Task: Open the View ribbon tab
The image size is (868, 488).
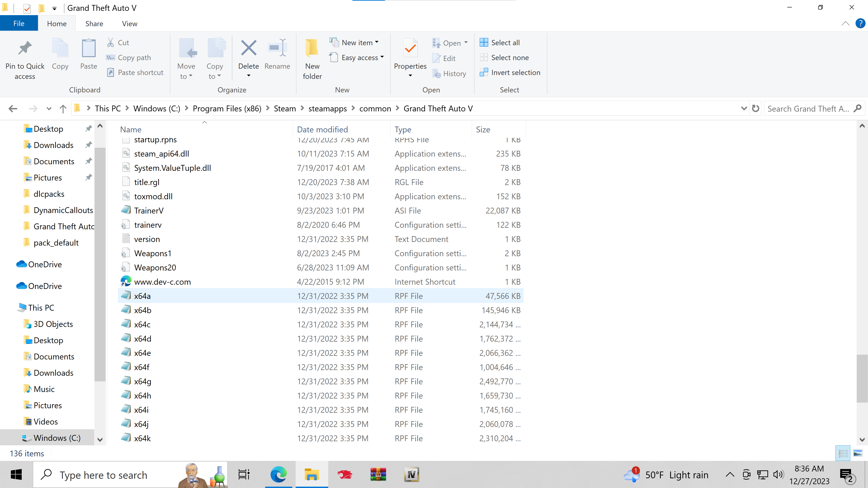Action: click(x=129, y=23)
